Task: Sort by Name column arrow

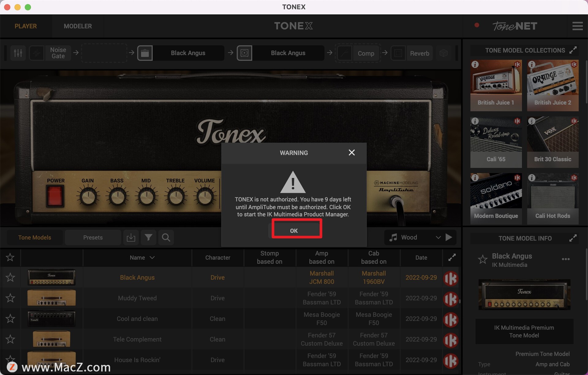Action: (152, 258)
